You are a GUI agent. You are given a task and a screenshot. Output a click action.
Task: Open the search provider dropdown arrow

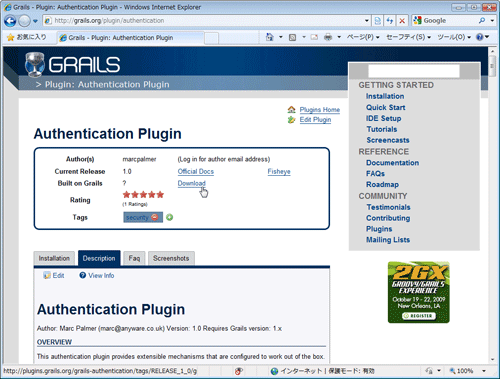[x=492, y=21]
